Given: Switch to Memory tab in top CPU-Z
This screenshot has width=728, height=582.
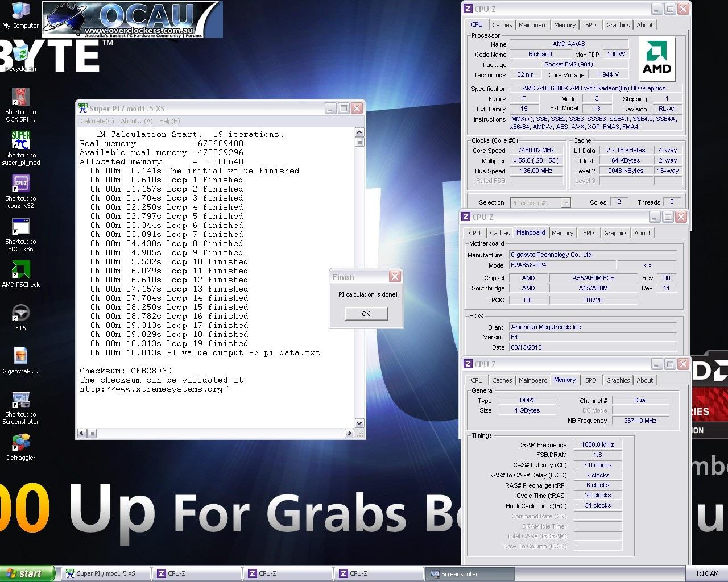Looking at the screenshot, I should pos(565,25).
